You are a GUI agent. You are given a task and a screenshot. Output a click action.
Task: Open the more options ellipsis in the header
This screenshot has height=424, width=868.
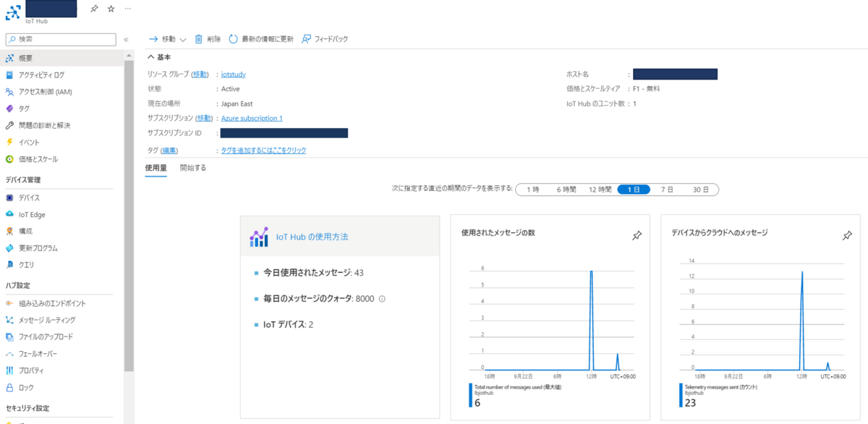(x=128, y=9)
